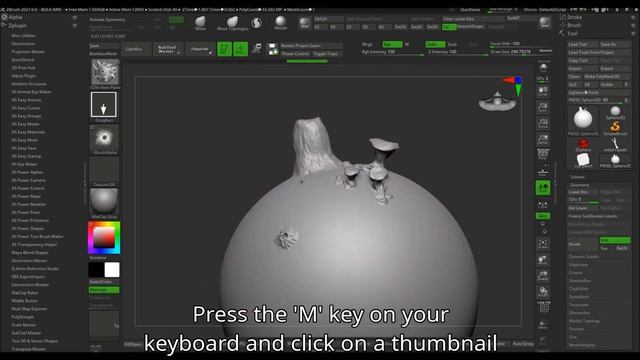Screen dimensions: 640x360
Task: Click the Power Control button
Action: 295,53
